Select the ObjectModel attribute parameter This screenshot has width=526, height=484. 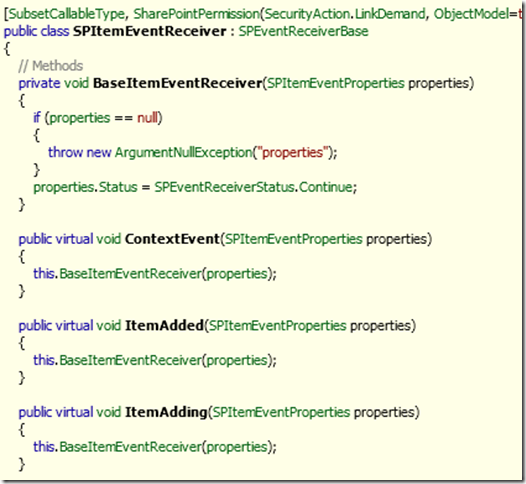[471, 14]
